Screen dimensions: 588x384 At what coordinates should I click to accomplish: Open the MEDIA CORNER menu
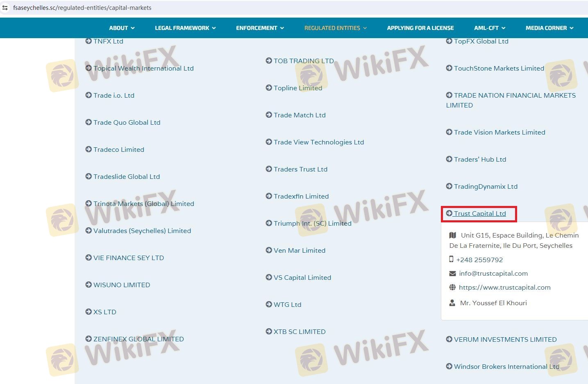pyautogui.click(x=549, y=28)
